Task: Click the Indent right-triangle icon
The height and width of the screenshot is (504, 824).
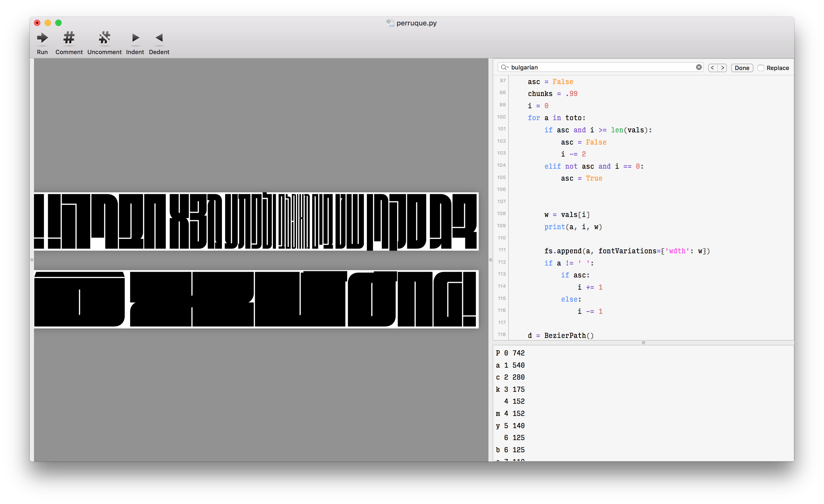Action: click(135, 38)
